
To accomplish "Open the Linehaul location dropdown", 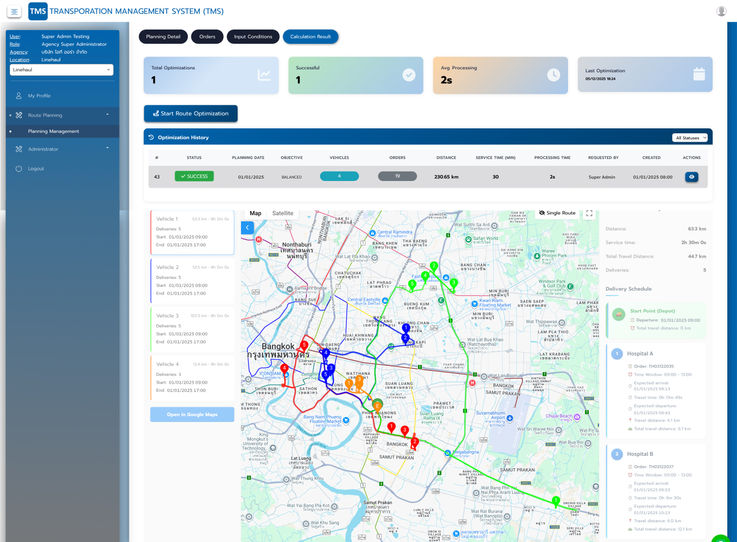I will point(62,70).
